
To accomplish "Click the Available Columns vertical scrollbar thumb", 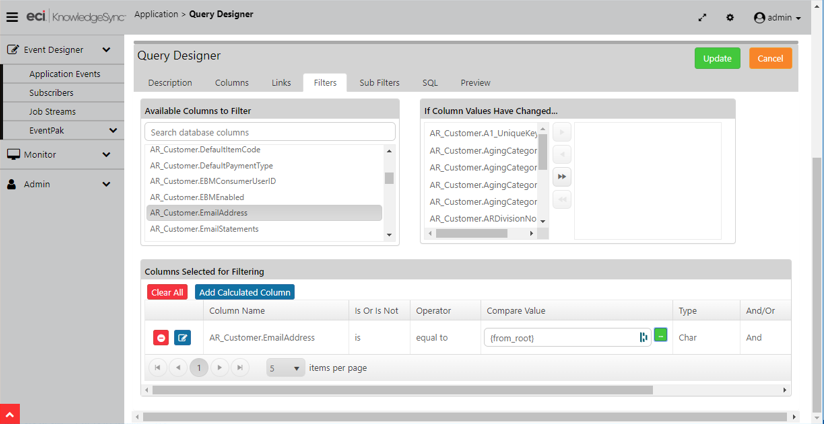I will [389, 178].
